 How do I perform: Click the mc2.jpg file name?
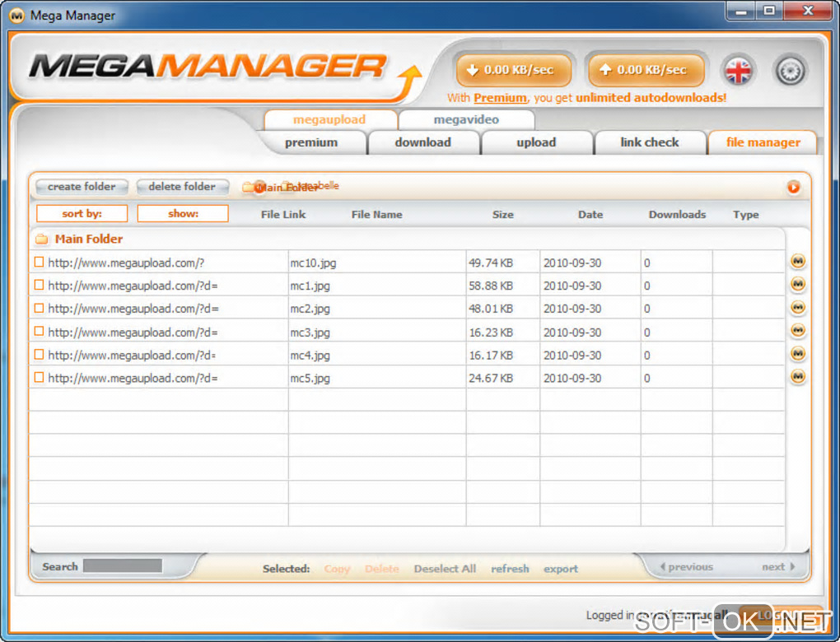point(310,309)
